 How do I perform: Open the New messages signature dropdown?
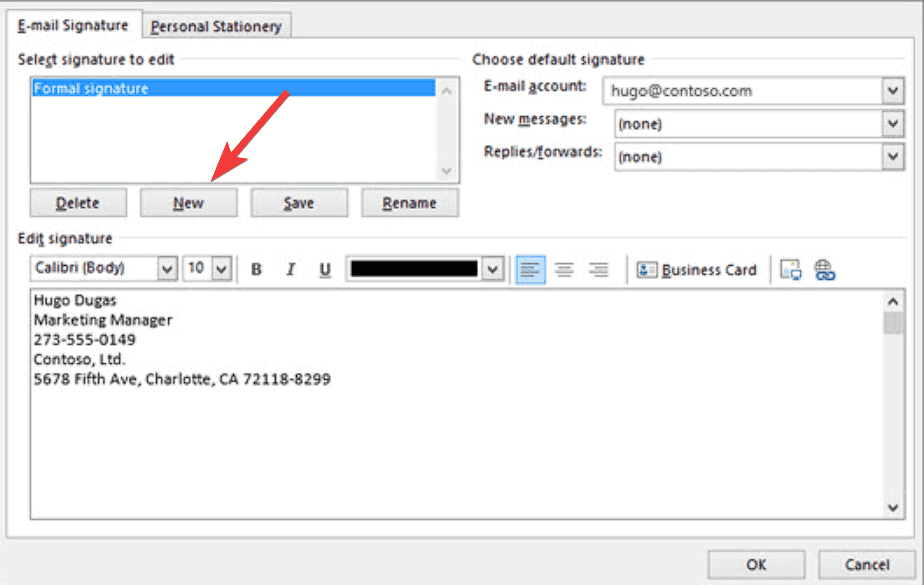893,124
